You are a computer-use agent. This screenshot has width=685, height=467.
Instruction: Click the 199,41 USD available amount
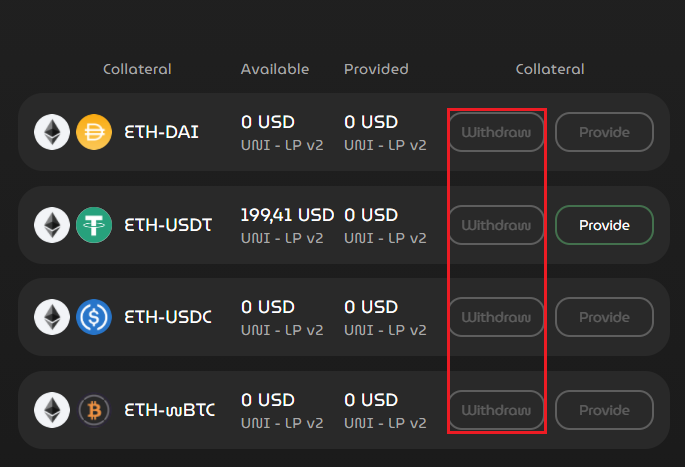click(287, 214)
